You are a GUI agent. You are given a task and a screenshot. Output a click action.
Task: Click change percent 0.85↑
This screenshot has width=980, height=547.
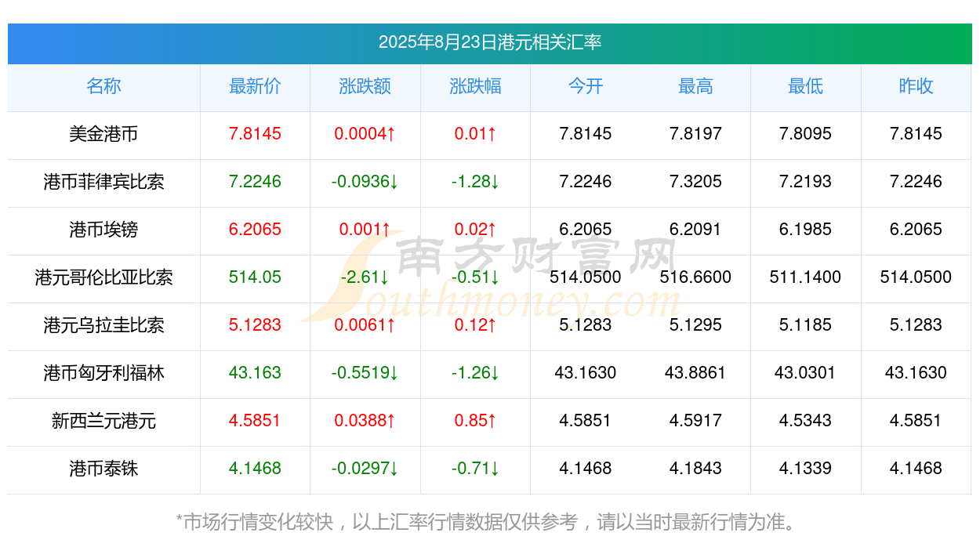pyautogui.click(x=475, y=421)
